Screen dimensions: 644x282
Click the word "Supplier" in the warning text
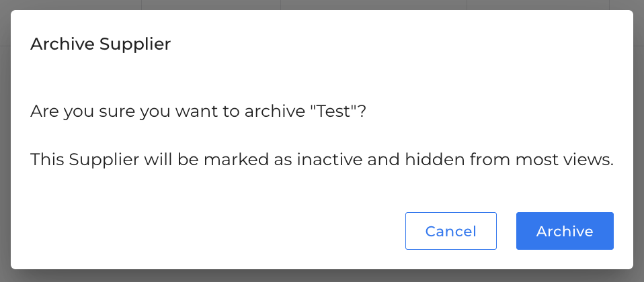point(104,160)
